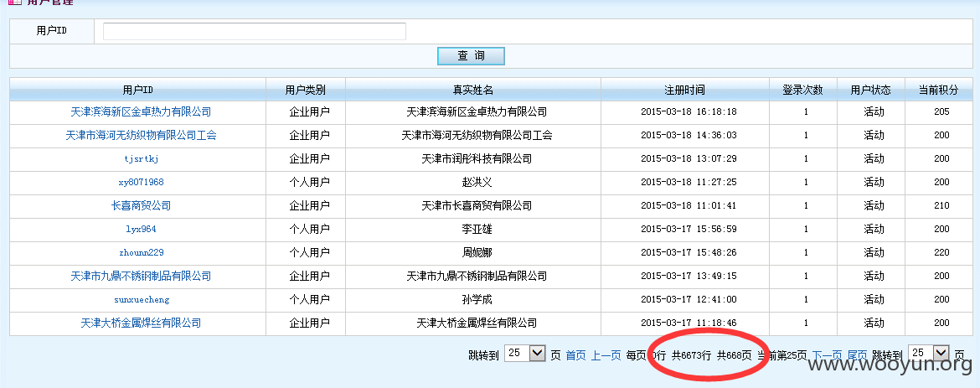This screenshot has height=388, width=980.
Task: Go to 尾页 last page link
Action: click(857, 355)
